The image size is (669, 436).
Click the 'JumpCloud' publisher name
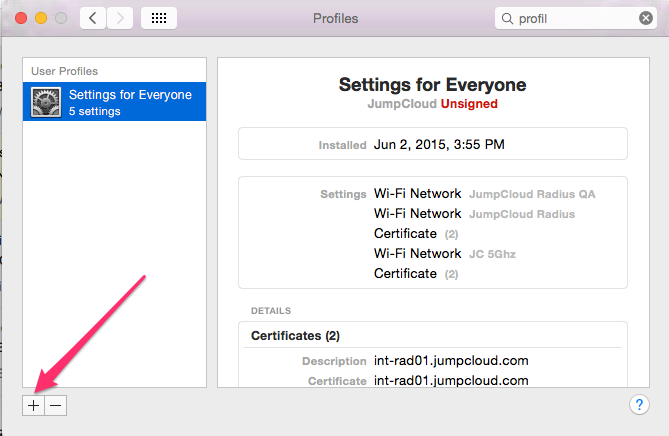[402, 104]
